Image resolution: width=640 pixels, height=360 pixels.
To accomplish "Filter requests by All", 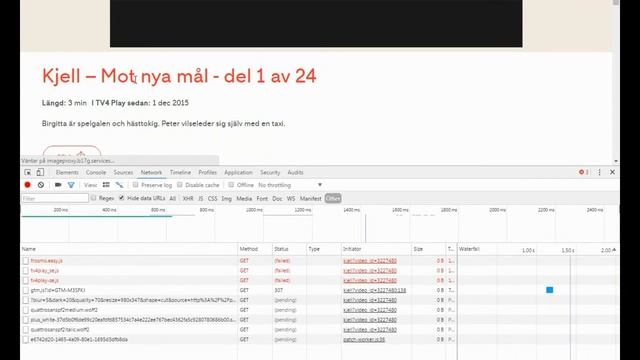I will pyautogui.click(x=173, y=198).
